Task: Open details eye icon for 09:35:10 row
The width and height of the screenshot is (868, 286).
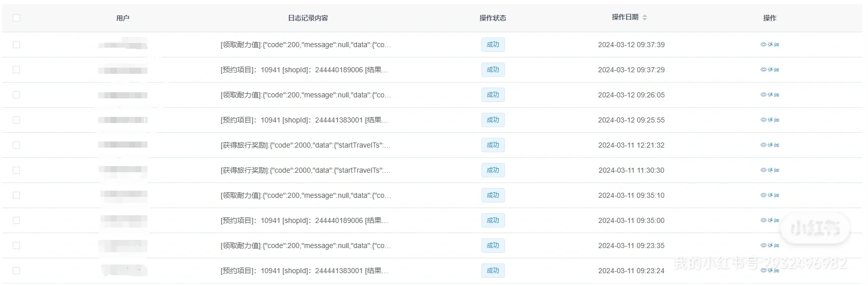Action: (764, 195)
